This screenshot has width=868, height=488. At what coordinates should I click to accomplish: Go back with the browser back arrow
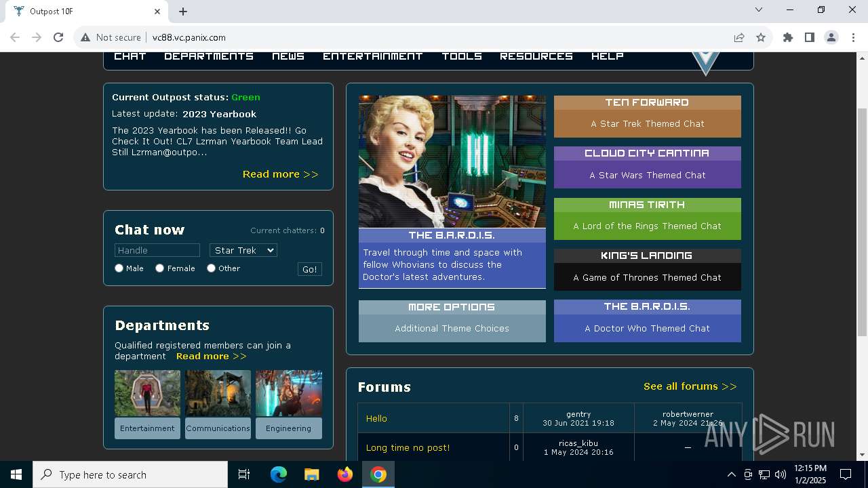pyautogui.click(x=15, y=37)
